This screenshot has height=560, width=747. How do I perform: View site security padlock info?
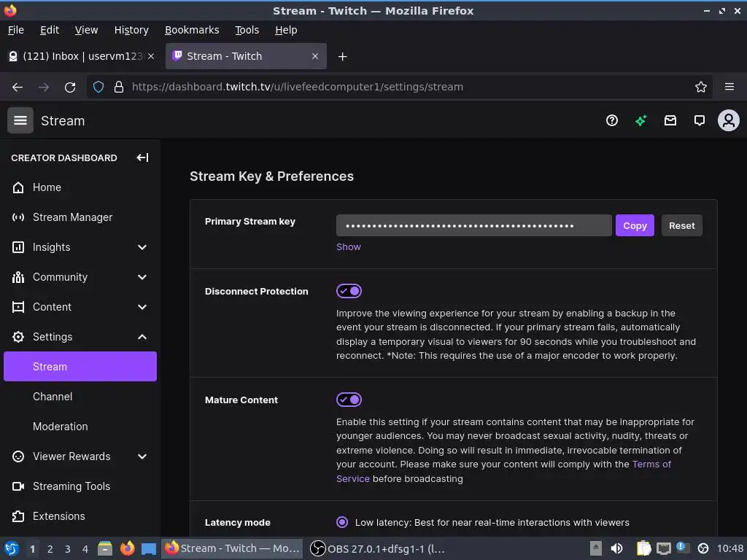tap(119, 87)
